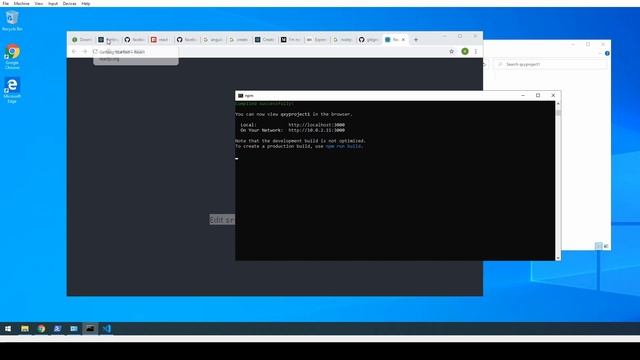Open the Google Chrome desktop shortcut
The image size is (640, 360).
tap(12, 56)
